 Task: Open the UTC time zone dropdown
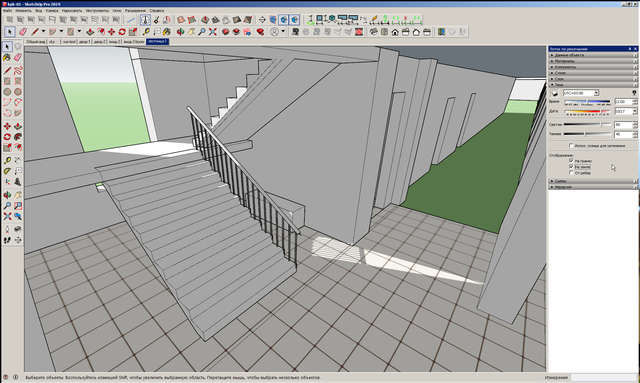581,93
